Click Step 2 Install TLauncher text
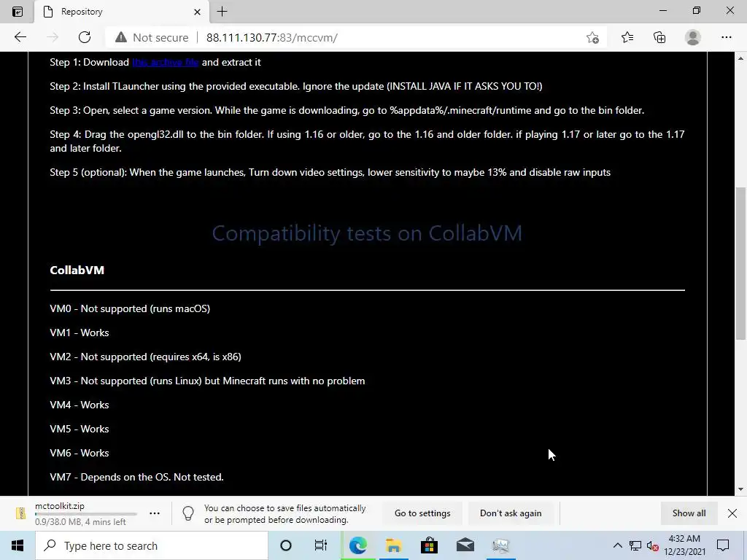 coord(296,86)
